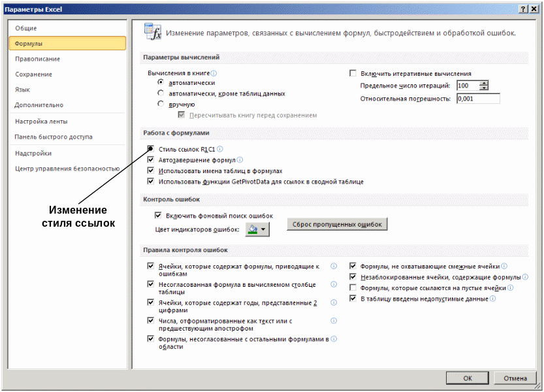
Task: Click info icon for 'Формулы, не охватывающие смежные ячейки'
Action: [504, 266]
